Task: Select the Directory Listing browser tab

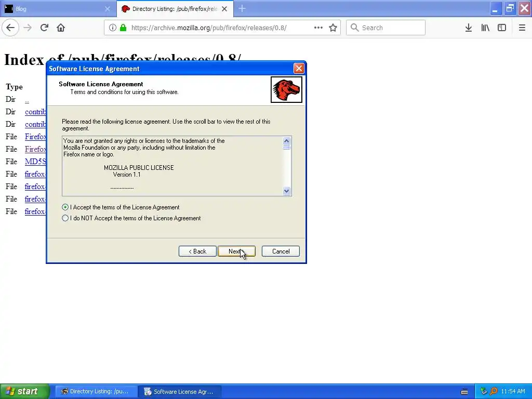Action: (x=175, y=9)
